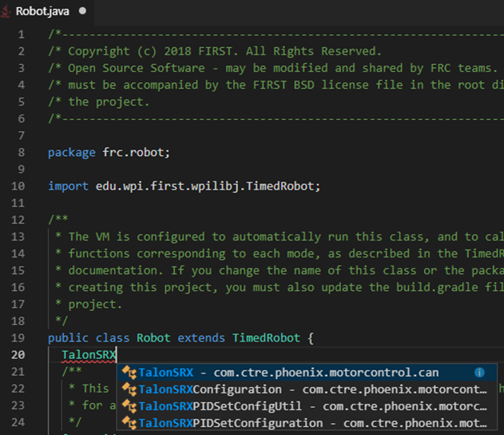504x435 pixels.
Task: Click the 'public' keyword on line 19
Action: (x=68, y=338)
